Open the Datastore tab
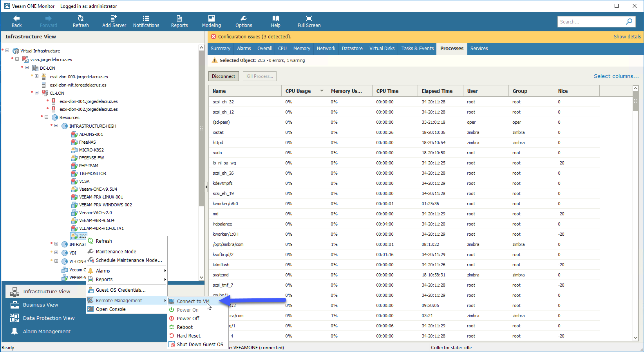 coord(352,49)
